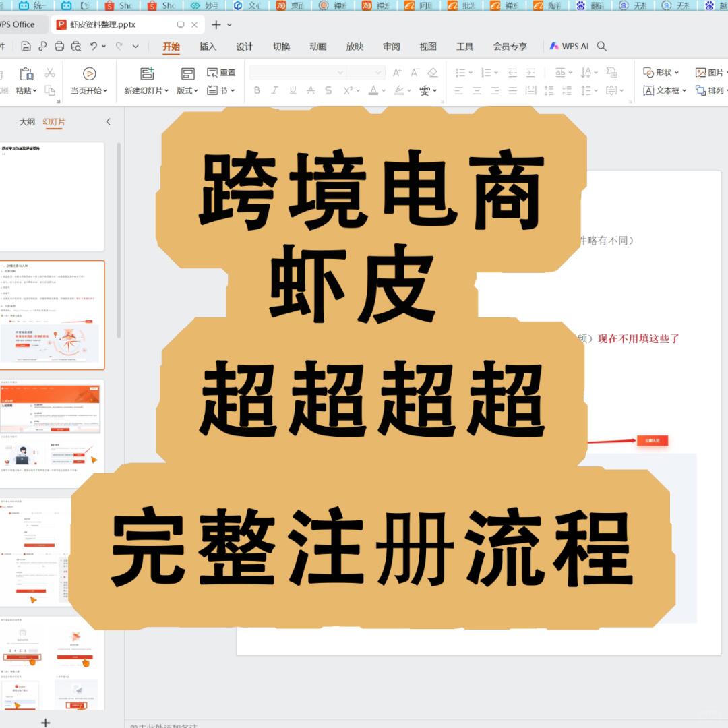This screenshot has height=728, width=728.
Task: Decrease font size with A- icon
Action: tap(415, 72)
